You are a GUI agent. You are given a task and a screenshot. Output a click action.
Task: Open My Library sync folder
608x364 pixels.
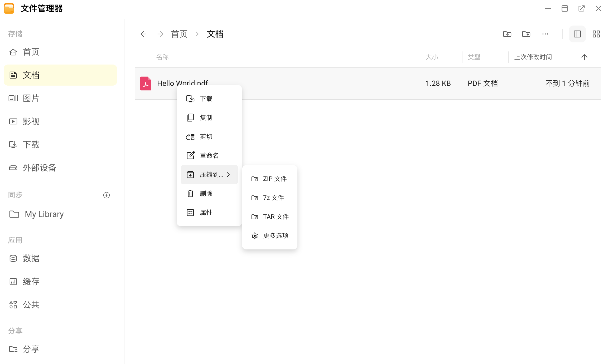coord(60,214)
